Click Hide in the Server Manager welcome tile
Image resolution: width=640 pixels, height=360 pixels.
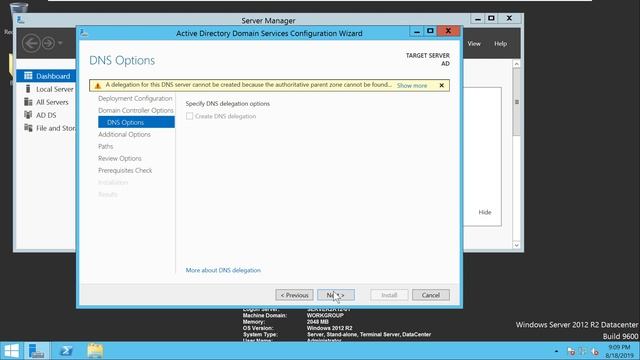[x=485, y=212]
